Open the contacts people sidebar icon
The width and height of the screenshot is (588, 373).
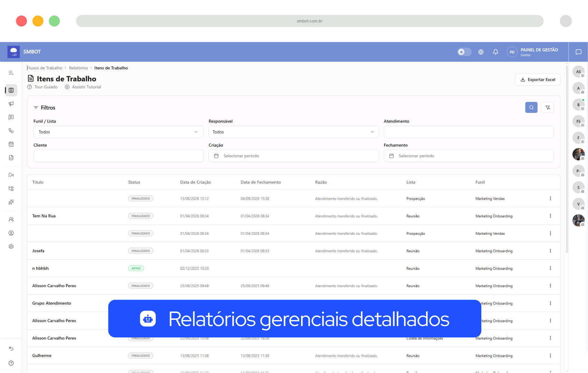point(11,219)
